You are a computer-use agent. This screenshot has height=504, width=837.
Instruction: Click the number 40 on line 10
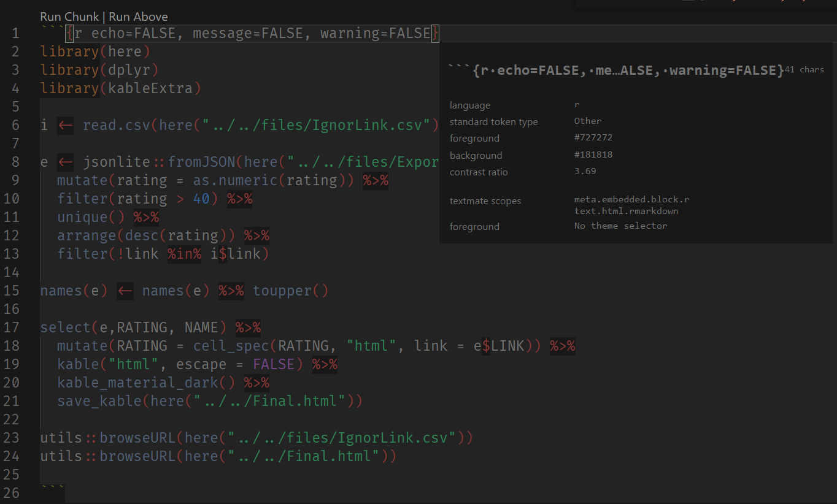tap(201, 199)
